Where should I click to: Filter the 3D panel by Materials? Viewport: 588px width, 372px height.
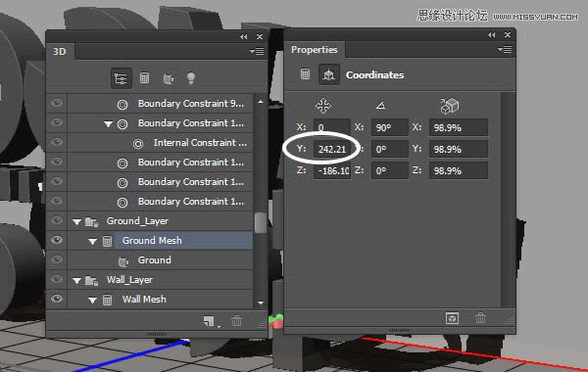pos(168,78)
